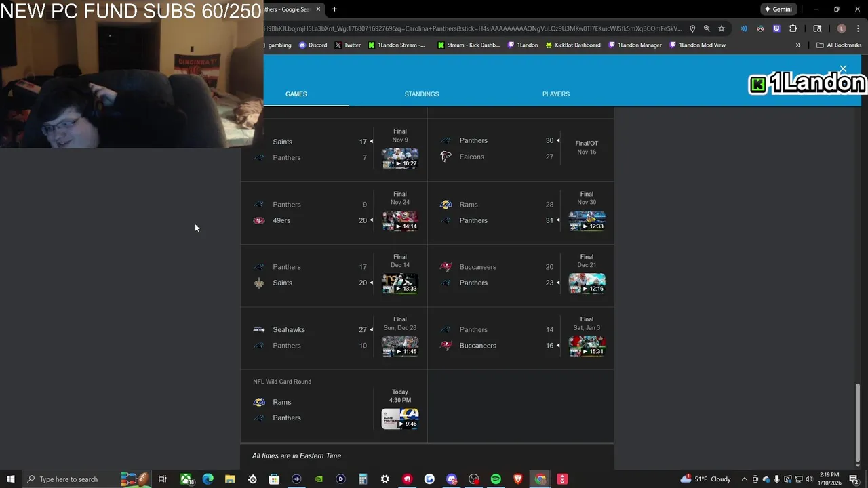Click the Seahawks team name
This screenshot has height=488, width=868.
point(289,329)
